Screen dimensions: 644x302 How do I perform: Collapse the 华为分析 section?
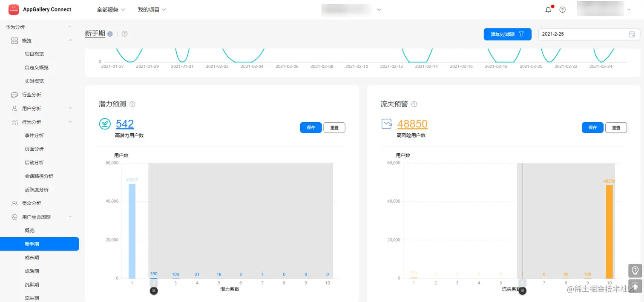click(70, 27)
